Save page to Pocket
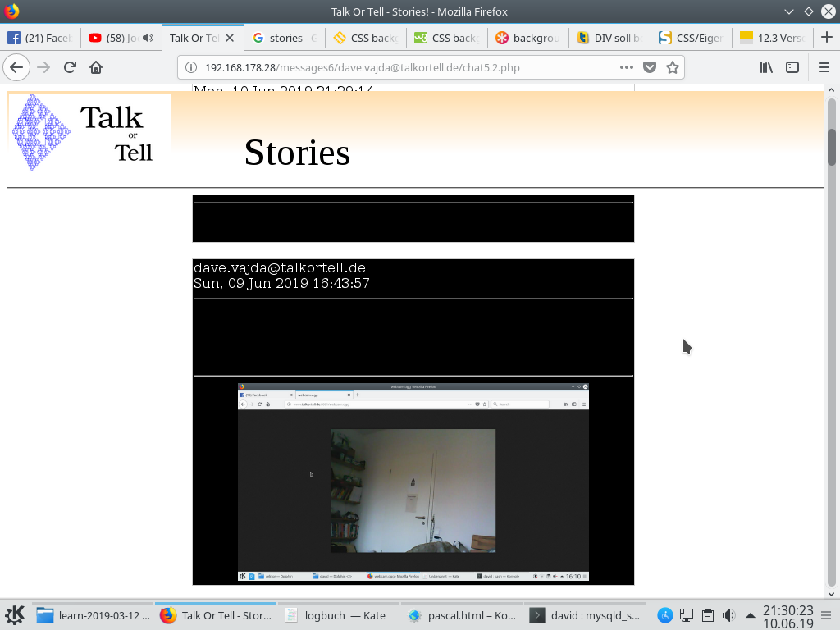The image size is (840, 630). [x=650, y=67]
